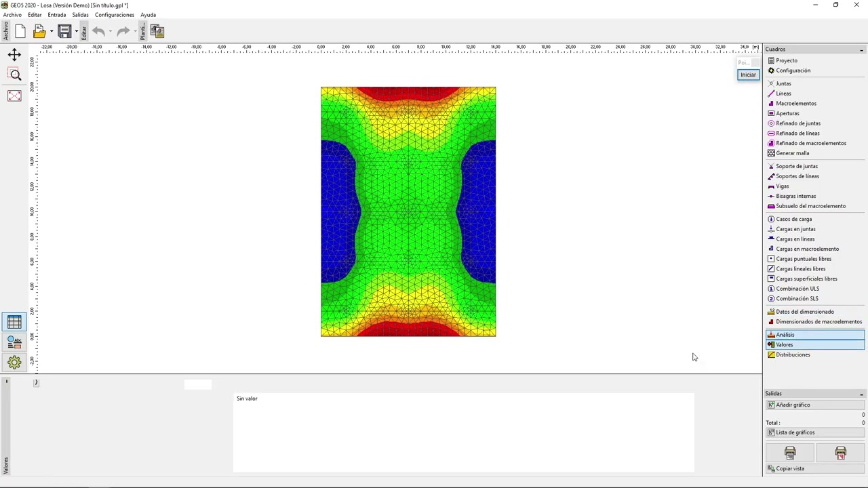Open Cargas puntuales libres frame
Viewport: 868px width, 488px height.
(x=815, y=259)
